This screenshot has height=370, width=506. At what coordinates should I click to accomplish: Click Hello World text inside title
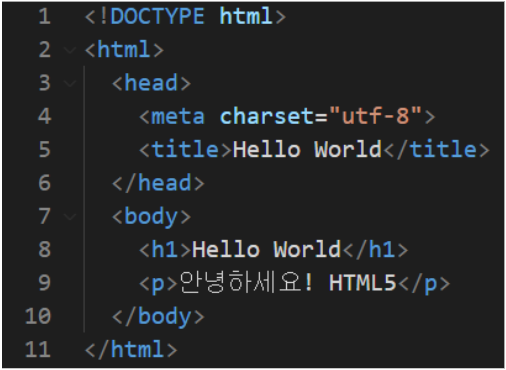(307, 150)
